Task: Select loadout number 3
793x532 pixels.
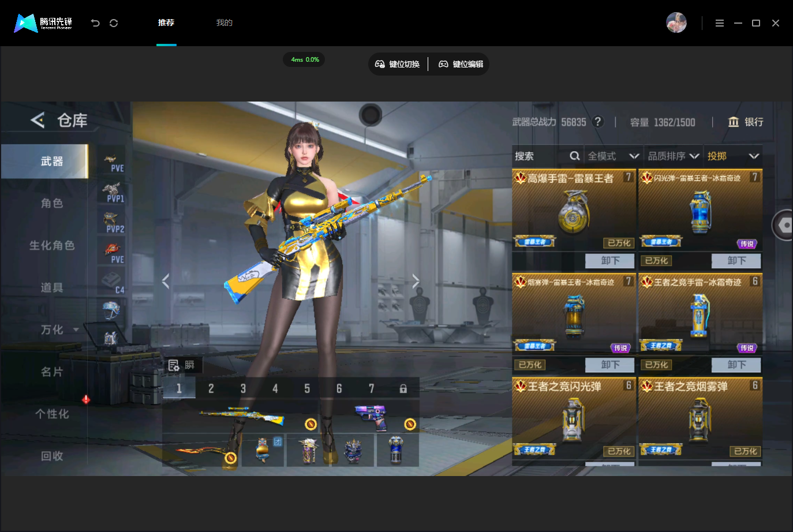Action: [243, 388]
